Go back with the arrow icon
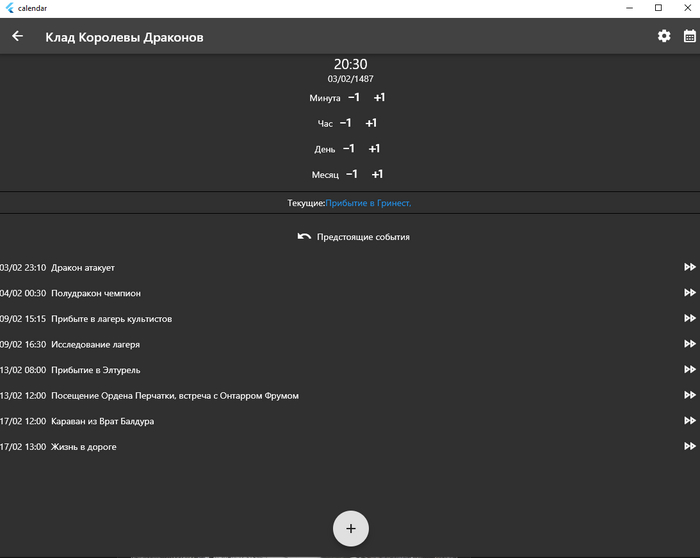The image size is (700, 558). click(17, 36)
